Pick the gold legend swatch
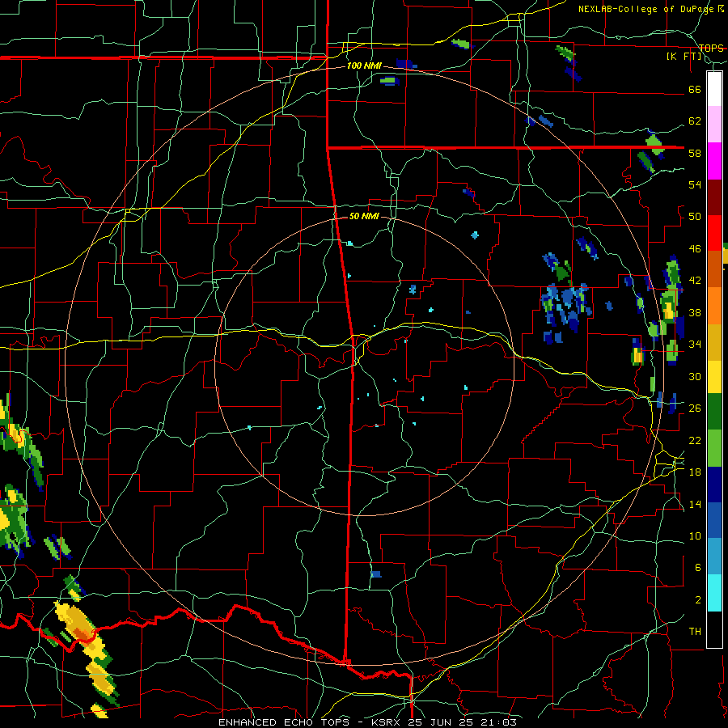The image size is (728, 728). [x=714, y=342]
